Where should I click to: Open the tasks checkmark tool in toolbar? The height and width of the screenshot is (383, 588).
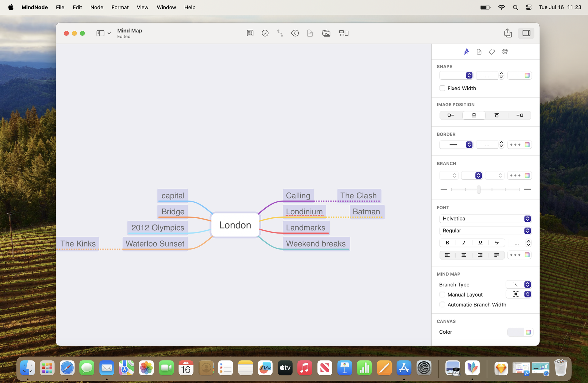click(x=265, y=33)
